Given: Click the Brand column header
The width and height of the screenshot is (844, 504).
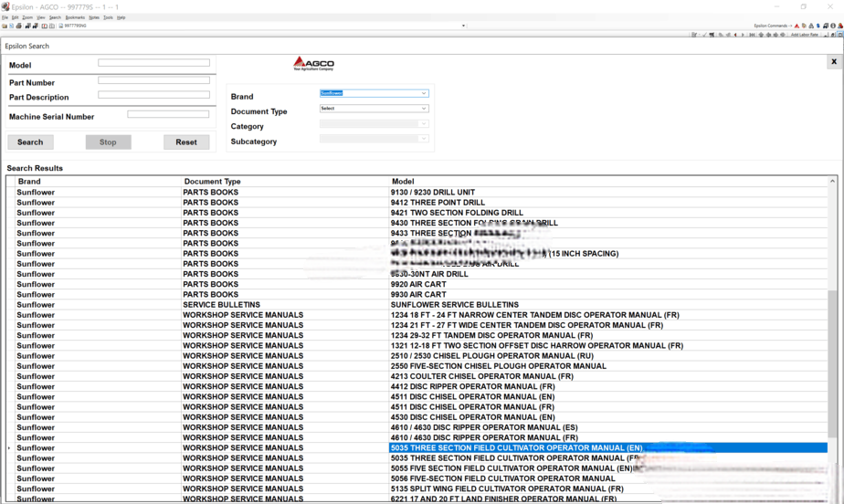Looking at the screenshot, I should pos(98,182).
